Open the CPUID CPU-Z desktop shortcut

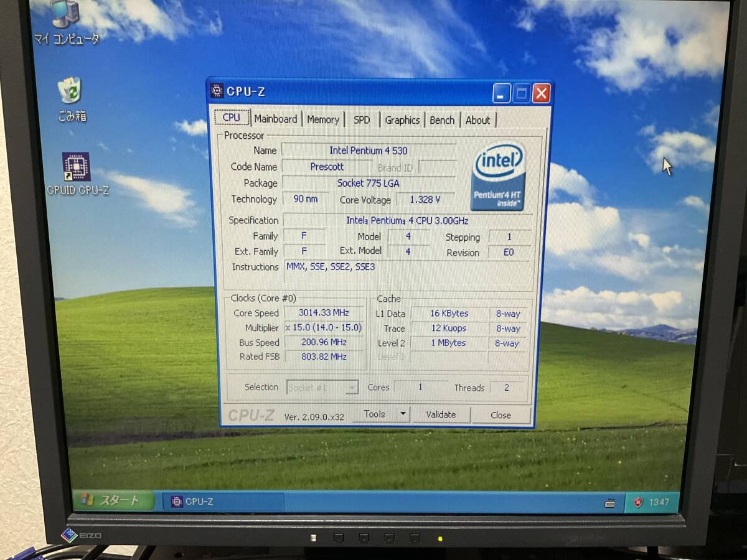77,175
